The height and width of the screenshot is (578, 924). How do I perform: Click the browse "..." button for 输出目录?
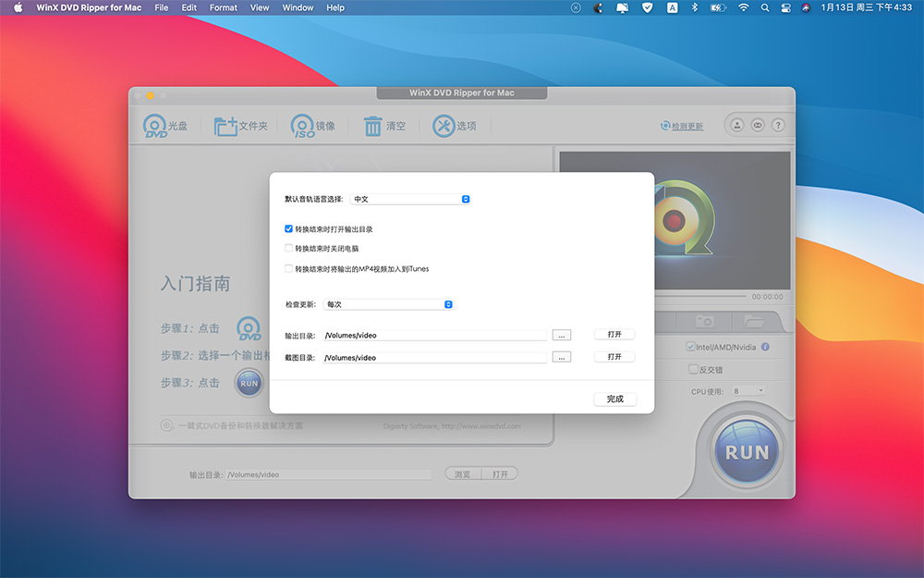pos(562,335)
